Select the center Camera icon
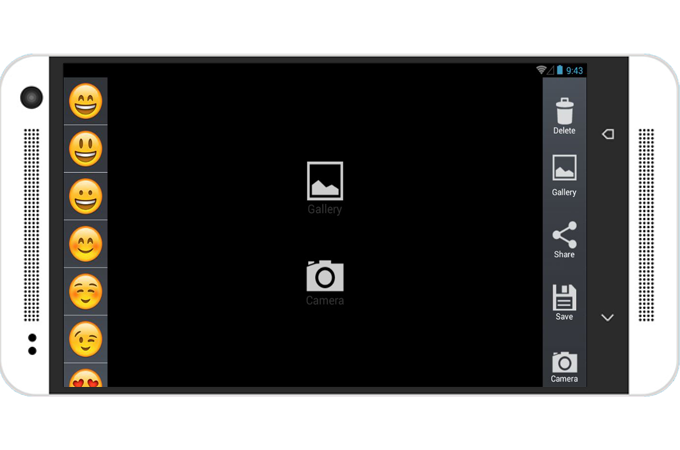 click(x=325, y=276)
